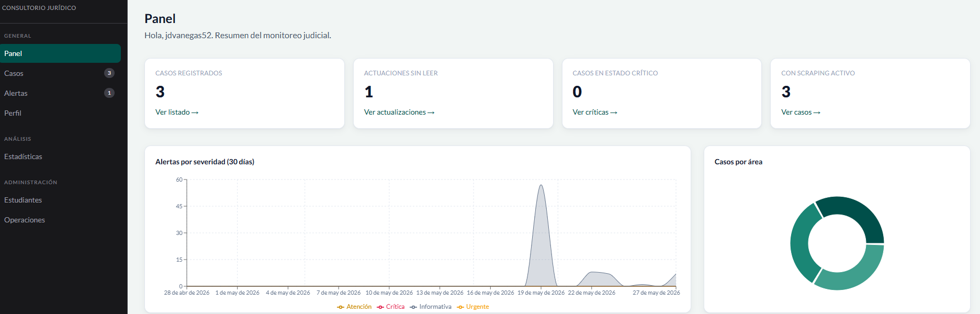
Task: Follow the Ver actualizaciones link
Action: pyautogui.click(x=399, y=113)
